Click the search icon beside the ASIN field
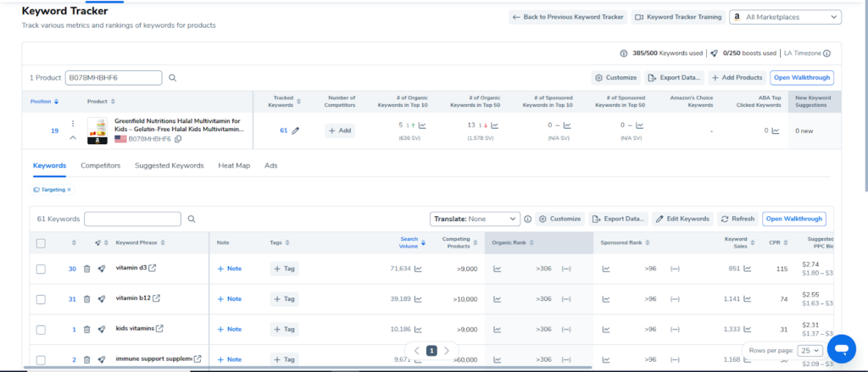The image size is (868, 372). click(x=172, y=78)
